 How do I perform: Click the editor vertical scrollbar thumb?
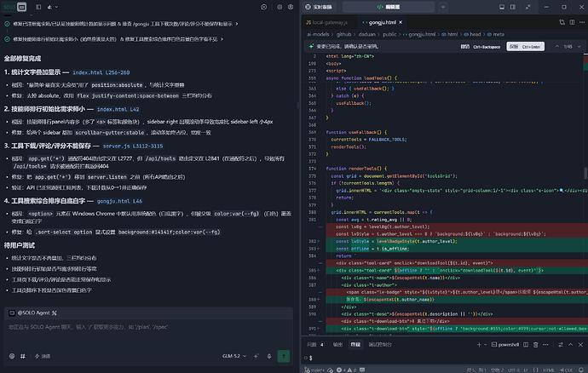585,173
